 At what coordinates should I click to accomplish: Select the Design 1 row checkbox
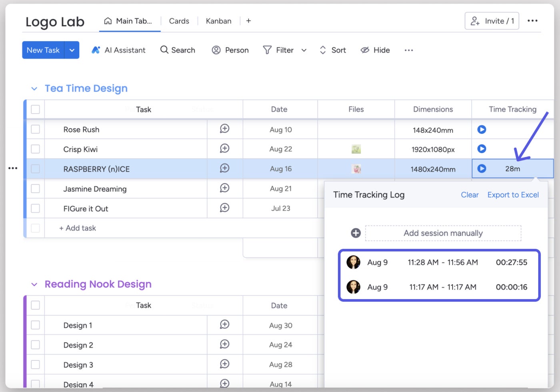click(35, 325)
